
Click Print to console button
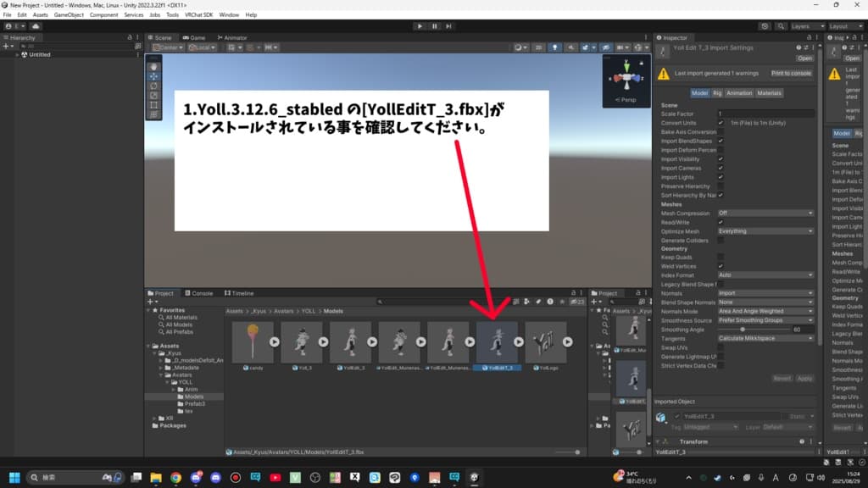click(x=790, y=74)
